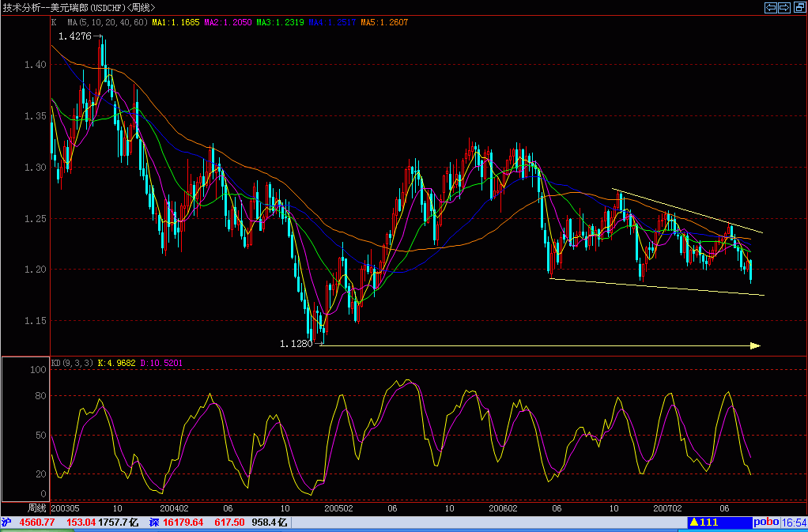This screenshot has height=532, width=808.
Task: Click the back arrow navigation icon
Action: click(771, 8)
